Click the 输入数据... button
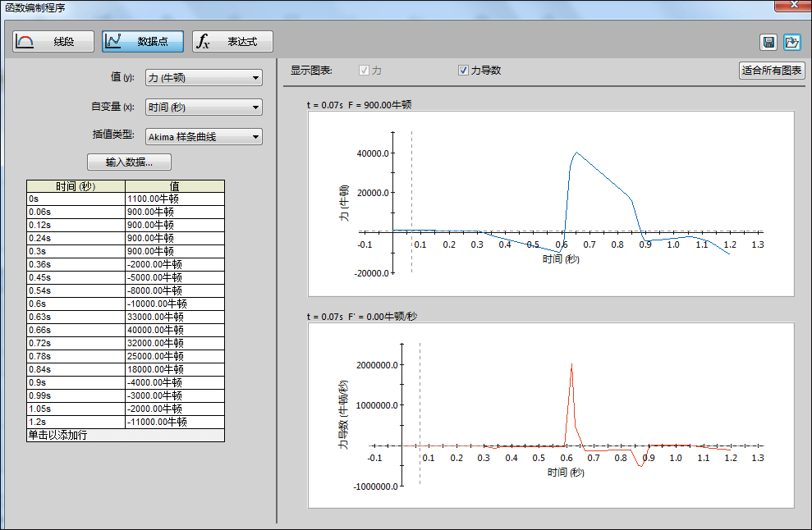 point(129,162)
